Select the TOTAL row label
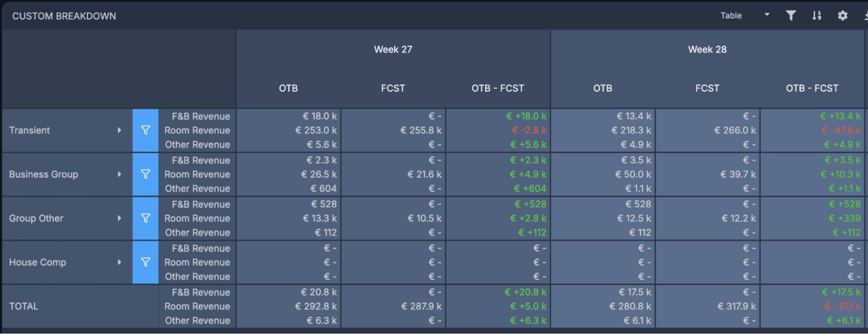This screenshot has width=868, height=334. (x=24, y=306)
